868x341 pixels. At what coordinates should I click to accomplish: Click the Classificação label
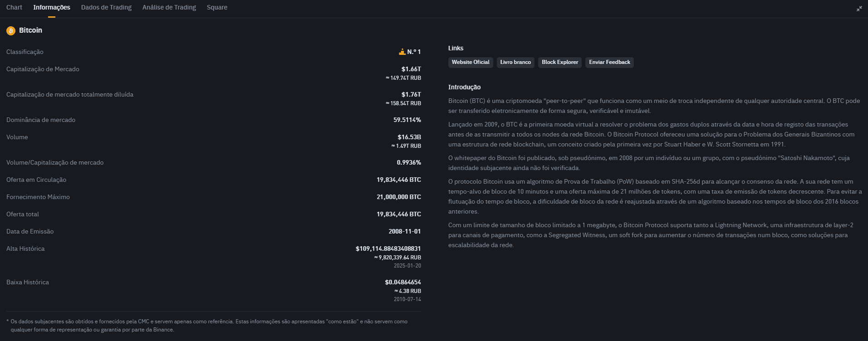(25, 52)
